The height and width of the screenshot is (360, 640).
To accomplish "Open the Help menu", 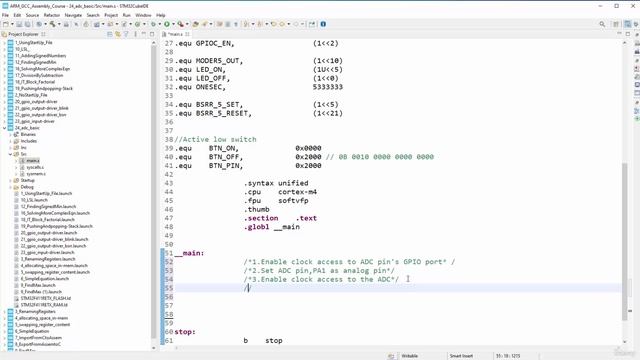I will [161, 15].
